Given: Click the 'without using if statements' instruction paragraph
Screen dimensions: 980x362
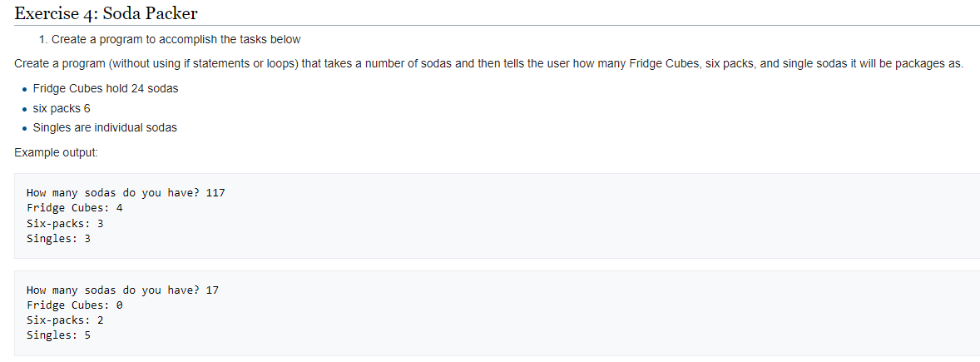Looking at the screenshot, I should coord(488,64).
